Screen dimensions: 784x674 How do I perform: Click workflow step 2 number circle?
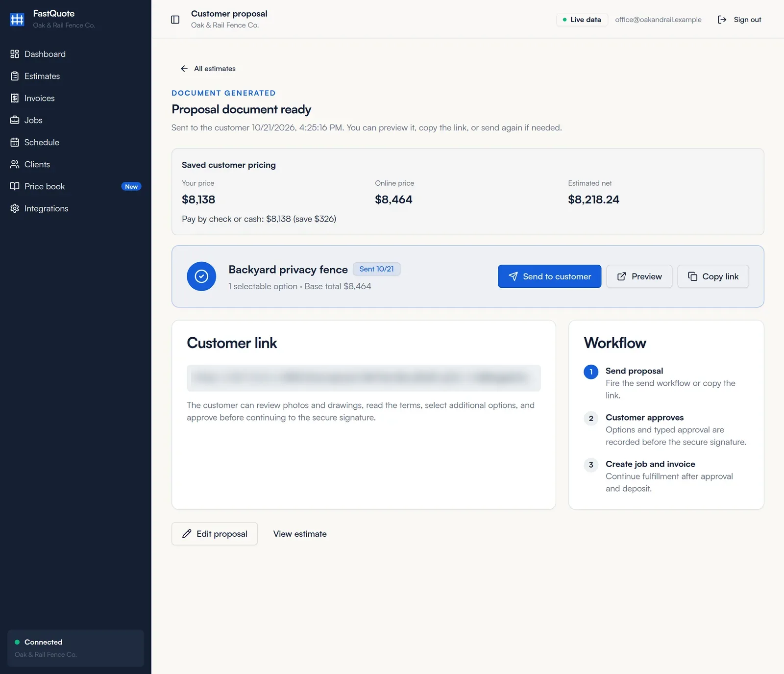coord(591,419)
